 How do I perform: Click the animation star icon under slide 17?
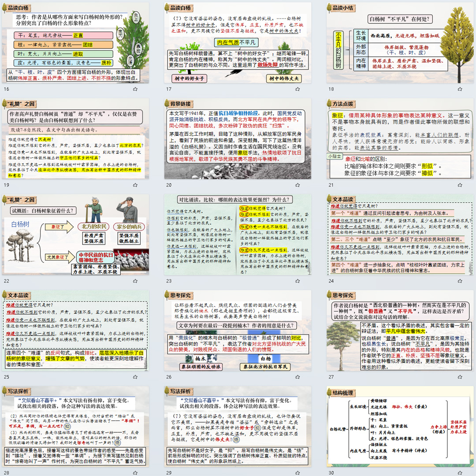(297, 89)
